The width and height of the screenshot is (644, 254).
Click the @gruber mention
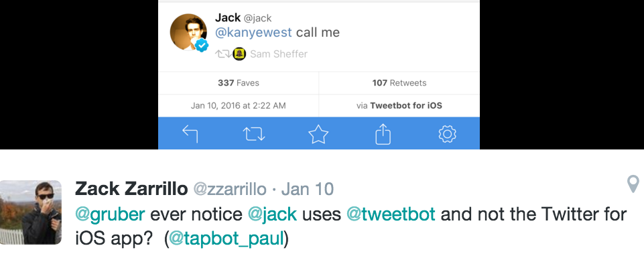click(x=110, y=214)
